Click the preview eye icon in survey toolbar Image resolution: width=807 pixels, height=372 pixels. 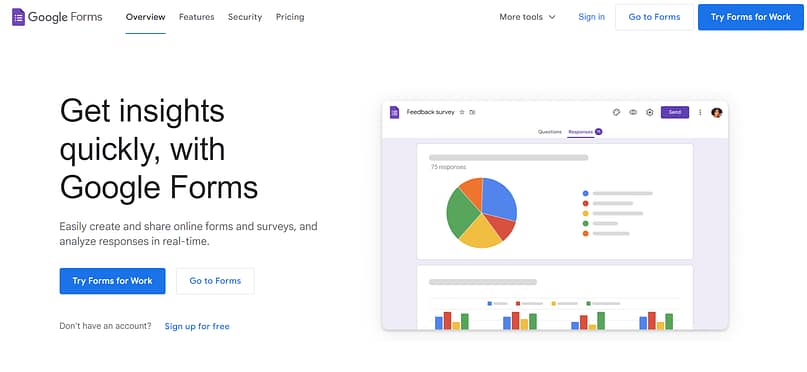[x=633, y=112]
